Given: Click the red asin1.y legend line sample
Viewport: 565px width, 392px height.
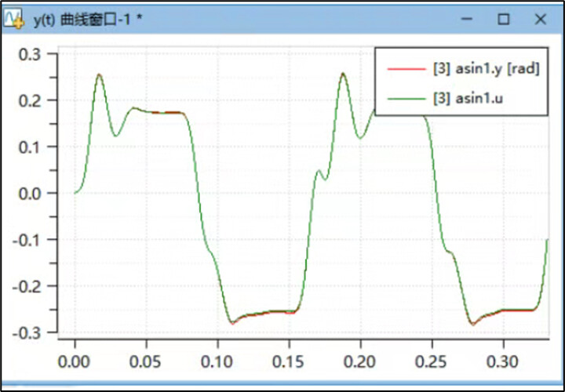Looking at the screenshot, I should click(406, 69).
